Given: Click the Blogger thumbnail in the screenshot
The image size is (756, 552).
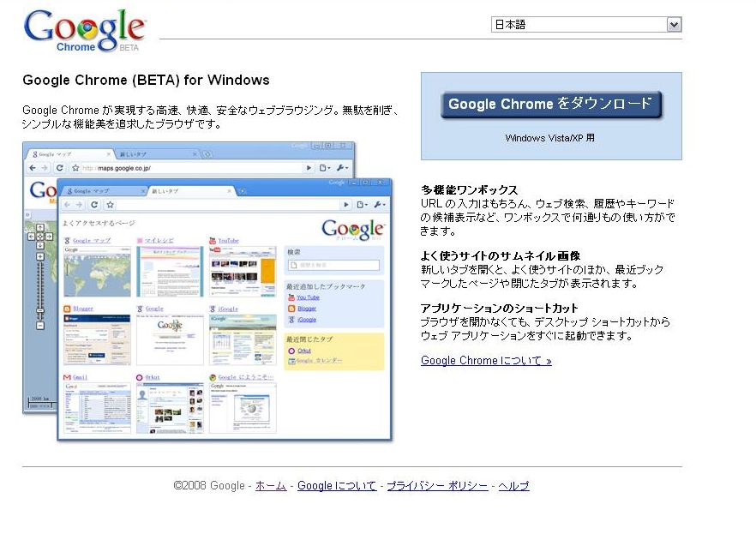Looking at the screenshot, I should pyautogui.click(x=97, y=340).
